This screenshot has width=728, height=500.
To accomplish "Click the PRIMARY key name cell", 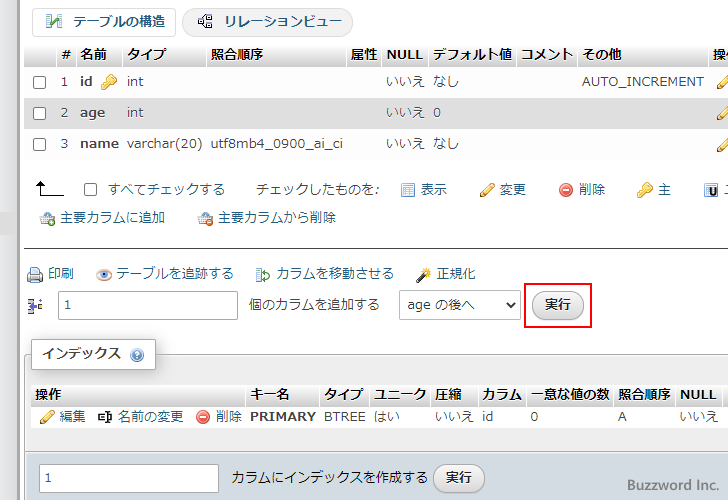I will click(283, 416).
